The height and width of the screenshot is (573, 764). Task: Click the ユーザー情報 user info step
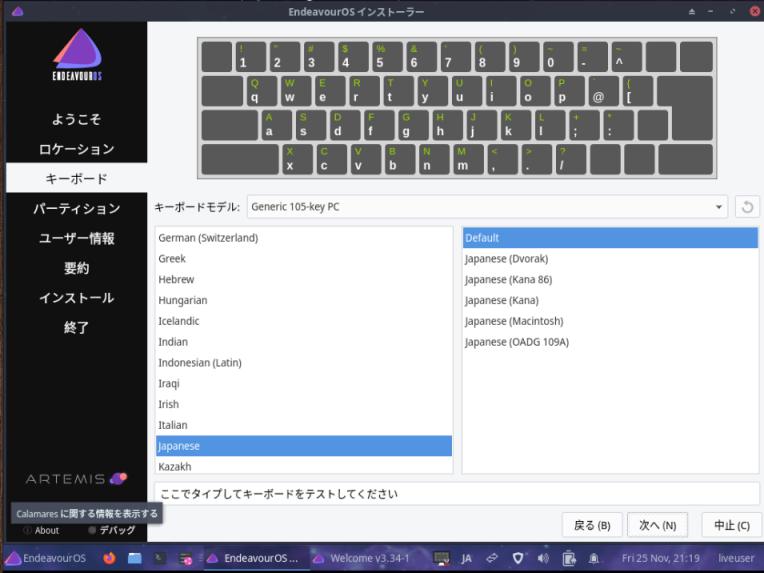(x=76, y=238)
